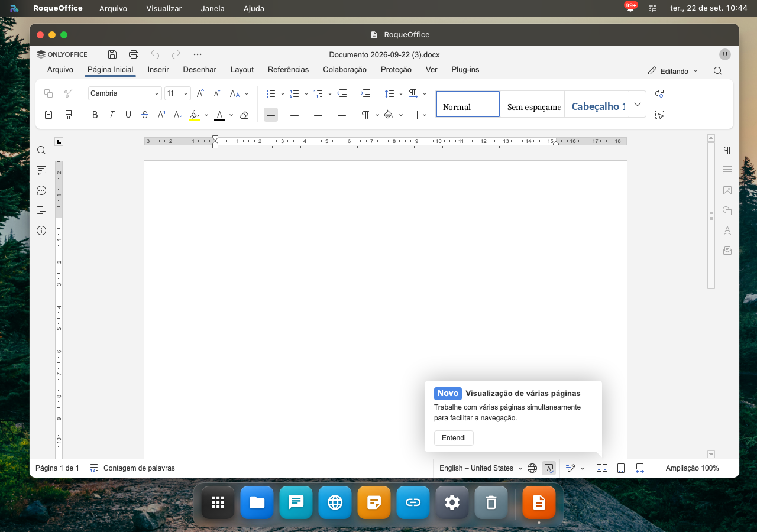Dismiss the tip with the Entendi button

(x=454, y=438)
